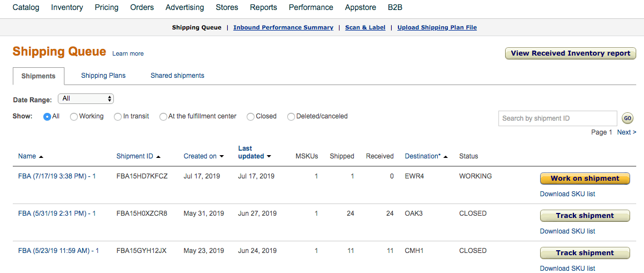The image size is (644, 273).
Task: Open the Advertising menu
Action: (185, 7)
